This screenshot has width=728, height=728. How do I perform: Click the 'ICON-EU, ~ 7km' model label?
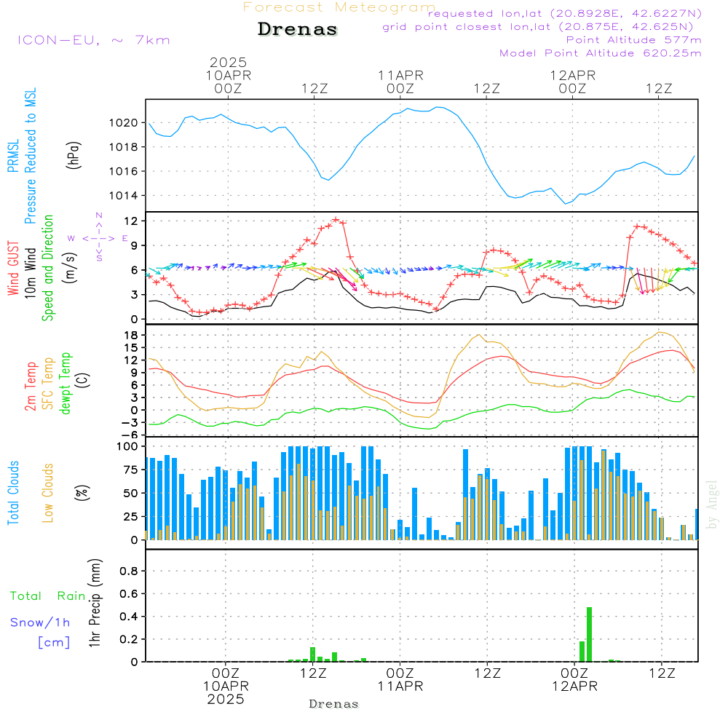[94, 40]
